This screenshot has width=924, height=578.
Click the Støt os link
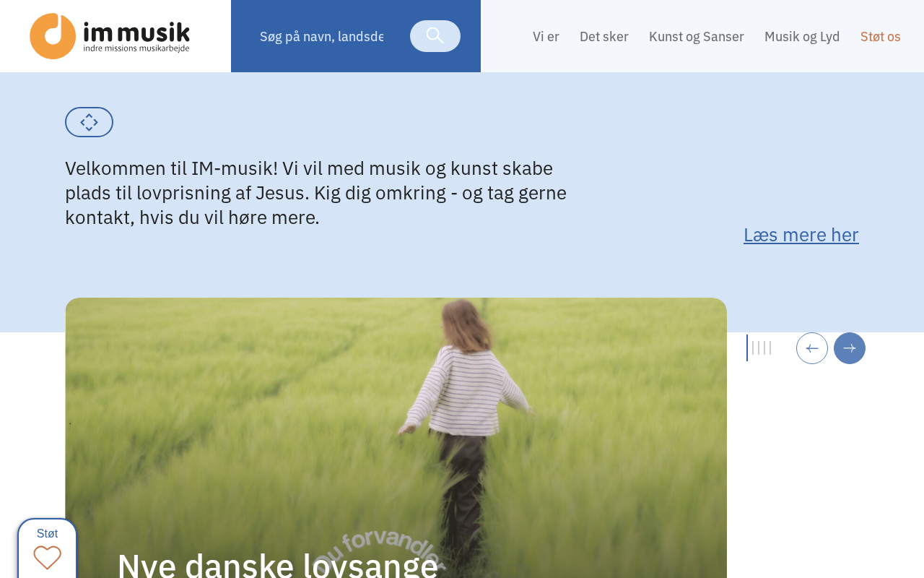[881, 37]
